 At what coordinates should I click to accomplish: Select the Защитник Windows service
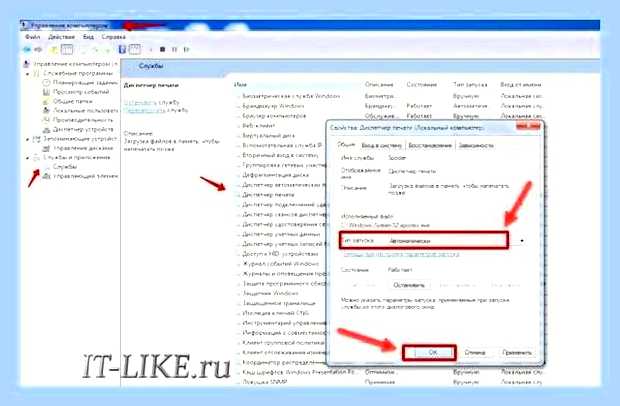(x=270, y=293)
